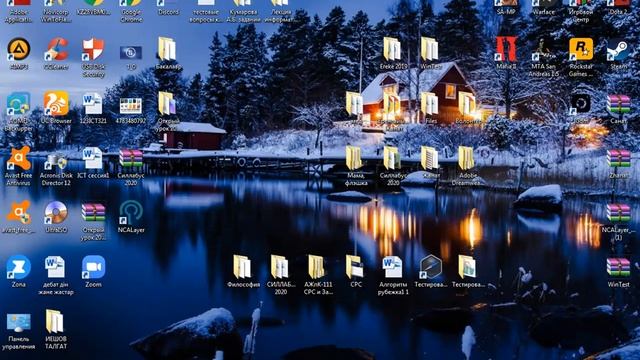Open Acronis Disk Director 12
Image resolution: width=640 pixels, height=360 pixels.
(56, 160)
